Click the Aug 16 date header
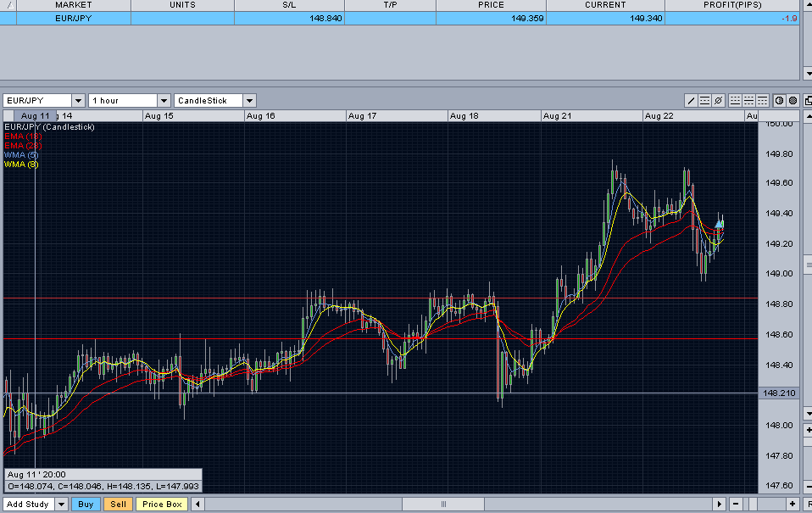 (260, 116)
